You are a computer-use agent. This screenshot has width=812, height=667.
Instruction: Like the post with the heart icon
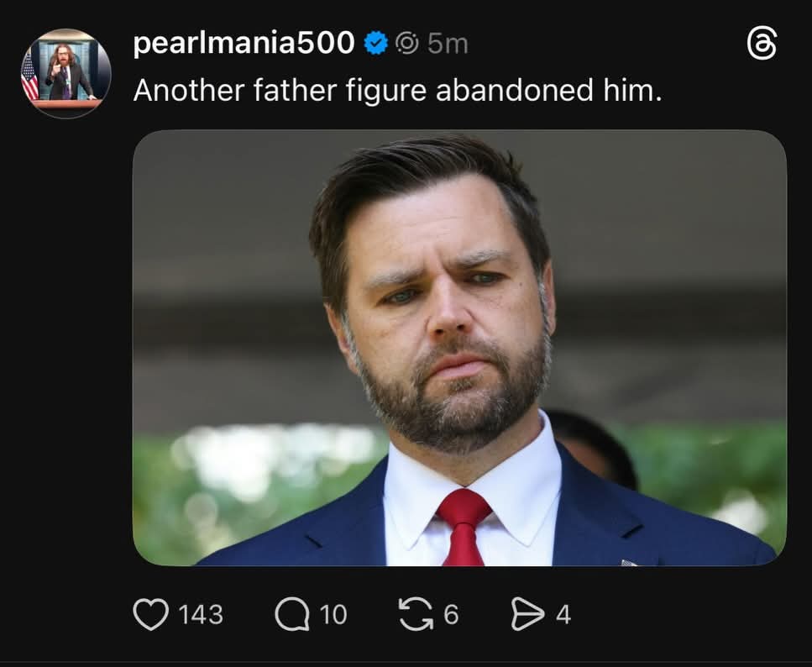(x=151, y=614)
